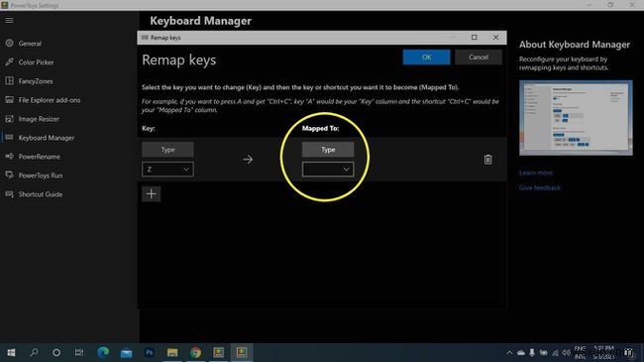Open FancyZones from the sidebar icon
The height and width of the screenshot is (362, 644).
10,80
